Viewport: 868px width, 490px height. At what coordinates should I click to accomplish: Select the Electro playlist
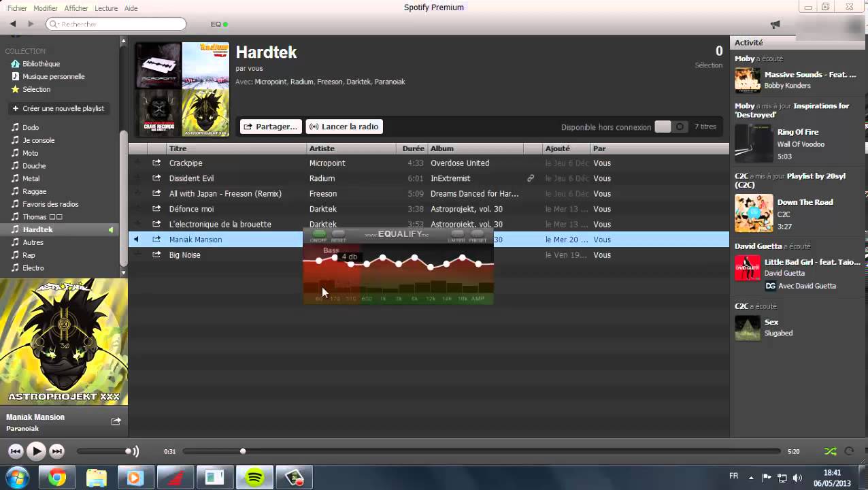33,268
